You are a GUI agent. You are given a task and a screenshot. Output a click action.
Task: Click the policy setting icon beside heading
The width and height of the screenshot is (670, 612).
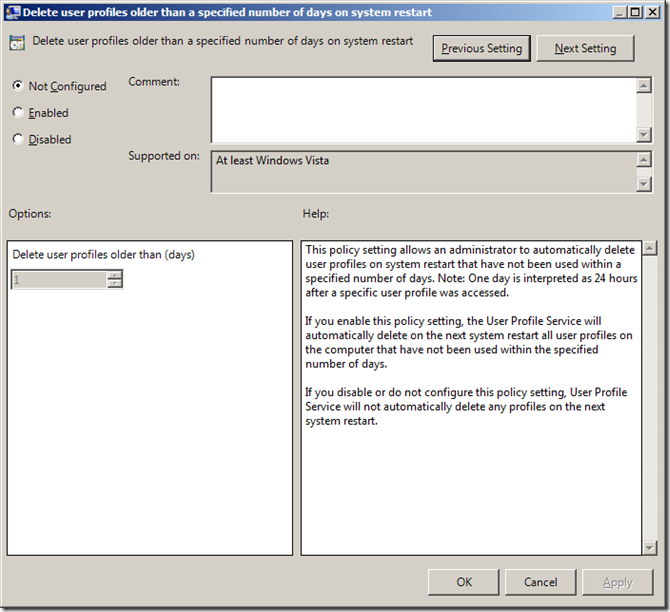tap(17, 43)
